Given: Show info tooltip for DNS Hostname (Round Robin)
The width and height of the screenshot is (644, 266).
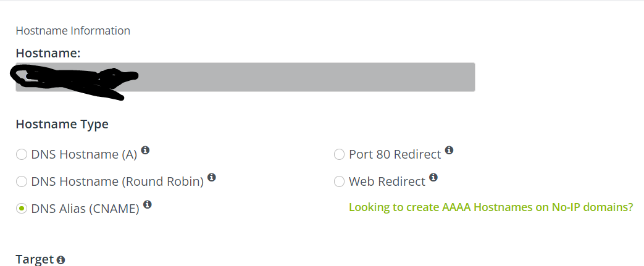Looking at the screenshot, I should pyautogui.click(x=212, y=177).
